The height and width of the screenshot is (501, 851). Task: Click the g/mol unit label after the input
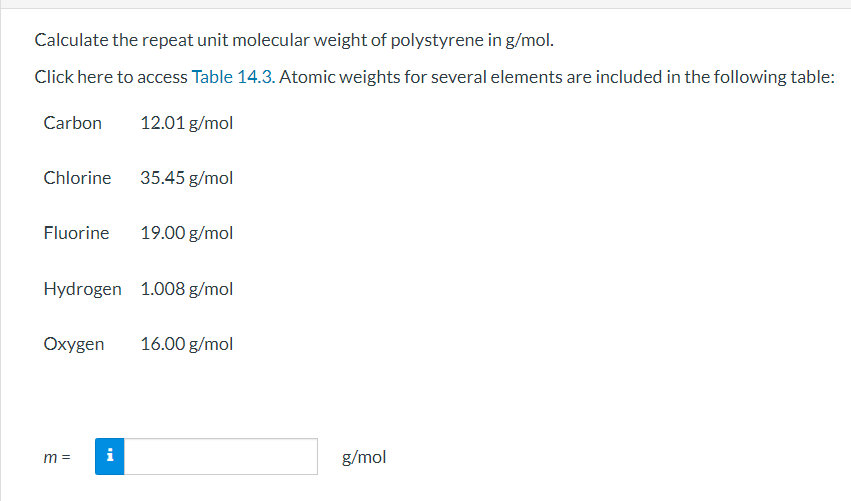[364, 458]
